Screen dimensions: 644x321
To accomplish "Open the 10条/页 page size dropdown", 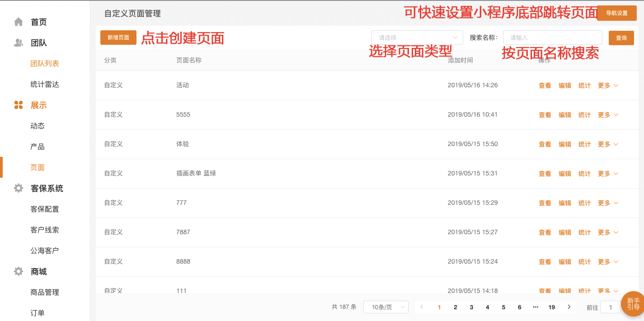I will 385,307.
